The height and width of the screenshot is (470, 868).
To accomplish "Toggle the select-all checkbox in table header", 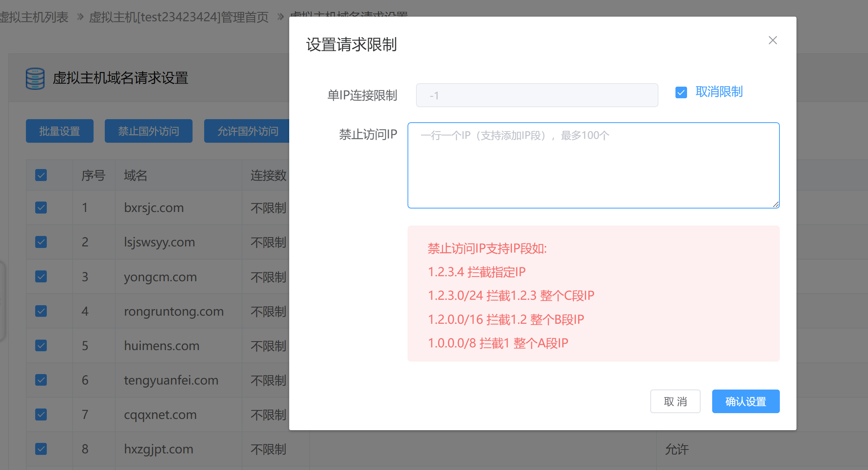I will click(x=41, y=175).
